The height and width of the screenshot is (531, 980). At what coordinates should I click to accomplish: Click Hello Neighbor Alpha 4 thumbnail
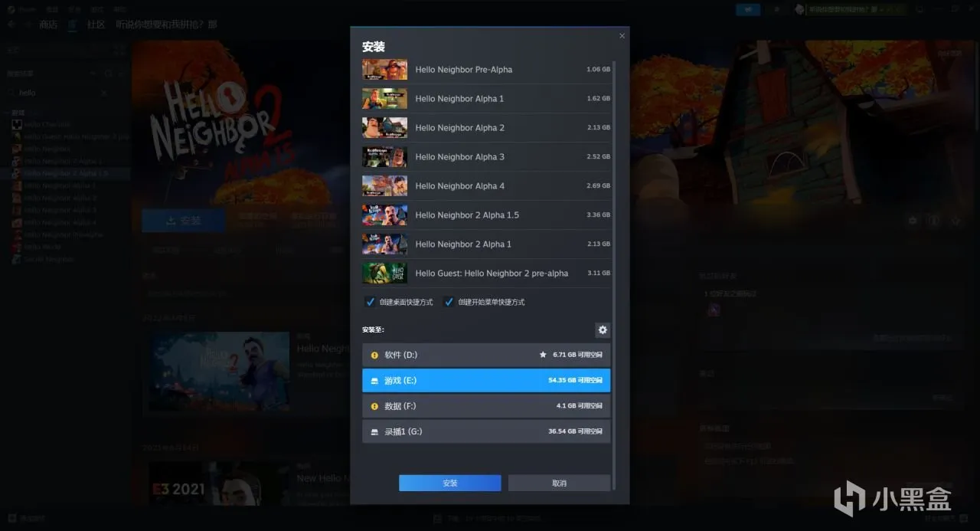pos(384,185)
